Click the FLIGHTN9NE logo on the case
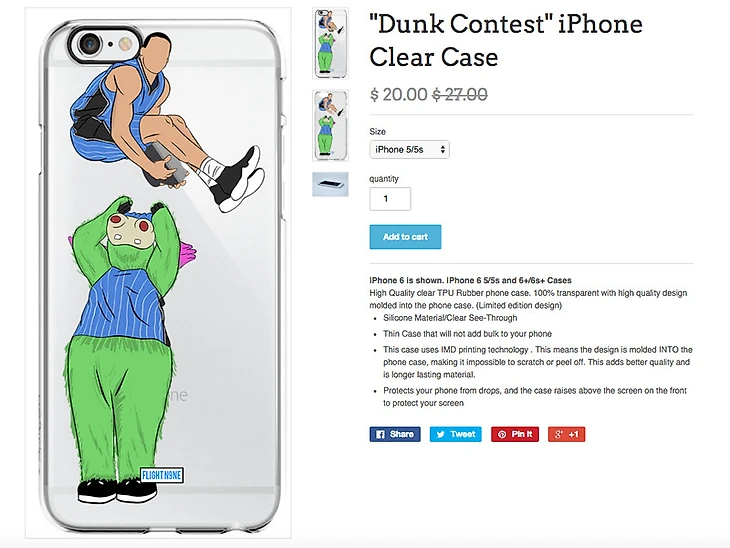Image resolution: width=730 pixels, height=548 pixels. click(162, 475)
